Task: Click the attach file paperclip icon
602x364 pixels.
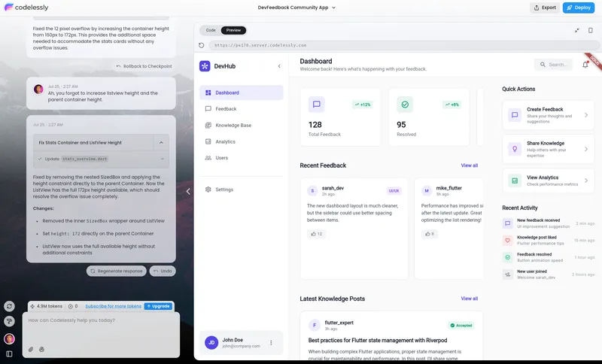Action: pos(31,350)
